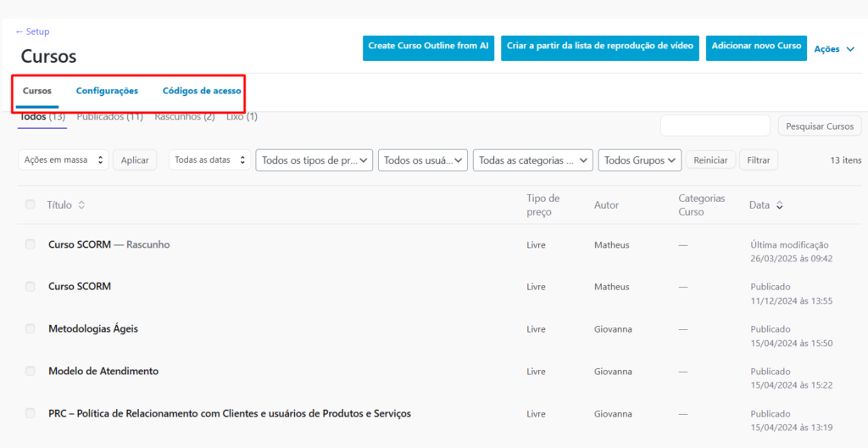Open the Códigos de acesso tab

[x=202, y=91]
